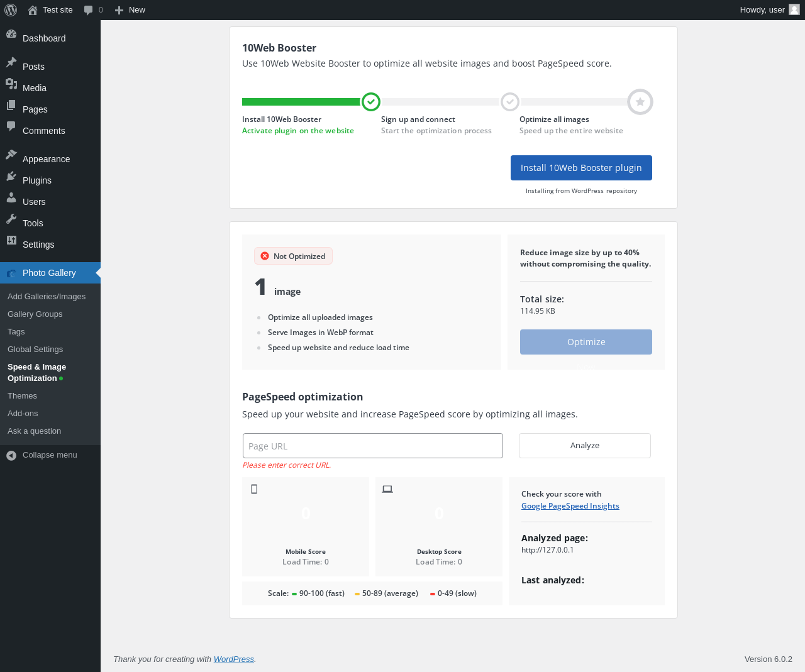Click the 'Last analyzed:' label
Image resolution: width=805 pixels, height=672 pixels.
(553, 580)
